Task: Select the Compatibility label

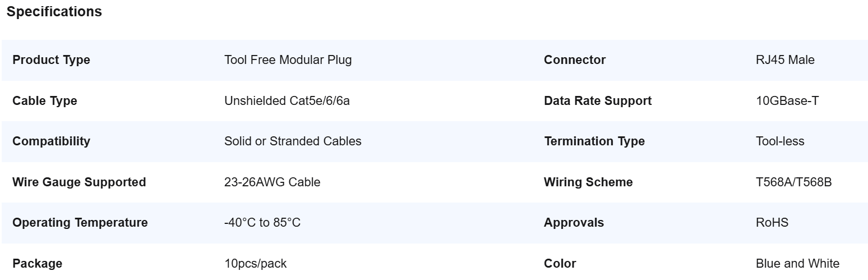Action: pos(51,141)
